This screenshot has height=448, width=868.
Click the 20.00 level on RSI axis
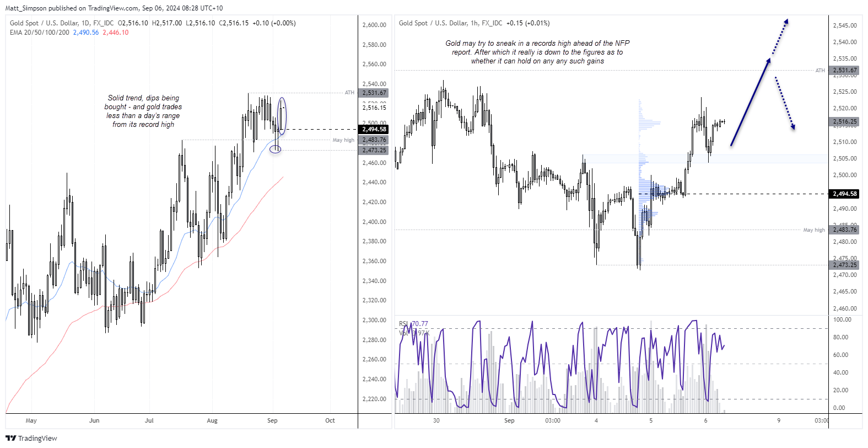[x=840, y=390]
